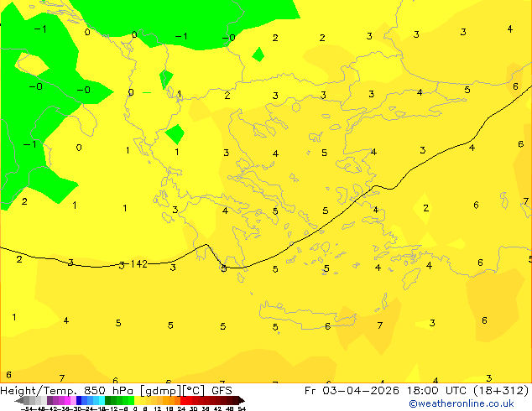
Task: Click the Height/Temp. 850 hPa chart title
Action: (x=116, y=391)
